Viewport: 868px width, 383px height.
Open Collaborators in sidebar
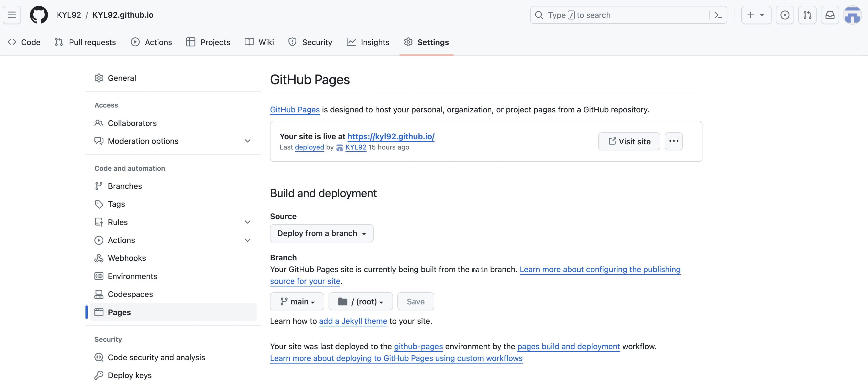(173, 123)
